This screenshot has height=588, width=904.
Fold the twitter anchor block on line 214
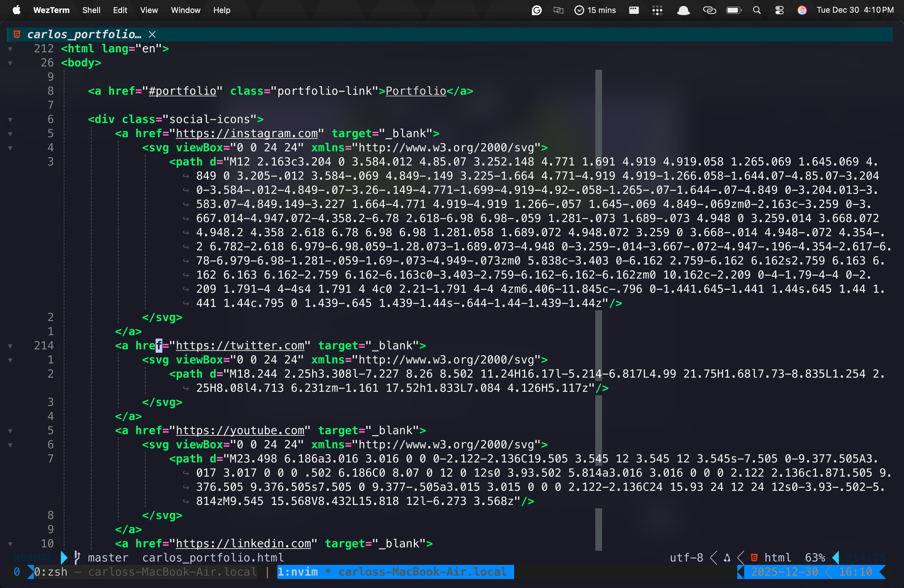pyautogui.click(x=10, y=346)
